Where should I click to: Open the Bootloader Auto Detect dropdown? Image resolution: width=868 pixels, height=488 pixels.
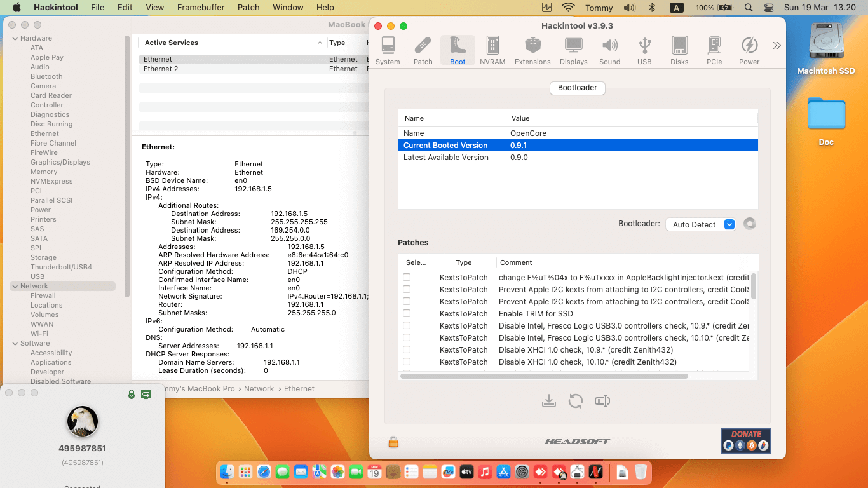tap(700, 224)
